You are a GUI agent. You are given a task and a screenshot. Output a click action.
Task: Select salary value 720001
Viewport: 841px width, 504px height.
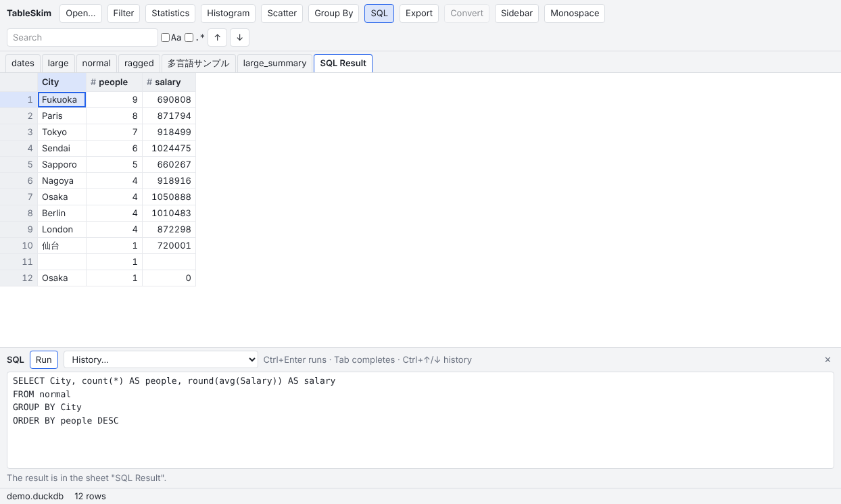pyautogui.click(x=169, y=245)
